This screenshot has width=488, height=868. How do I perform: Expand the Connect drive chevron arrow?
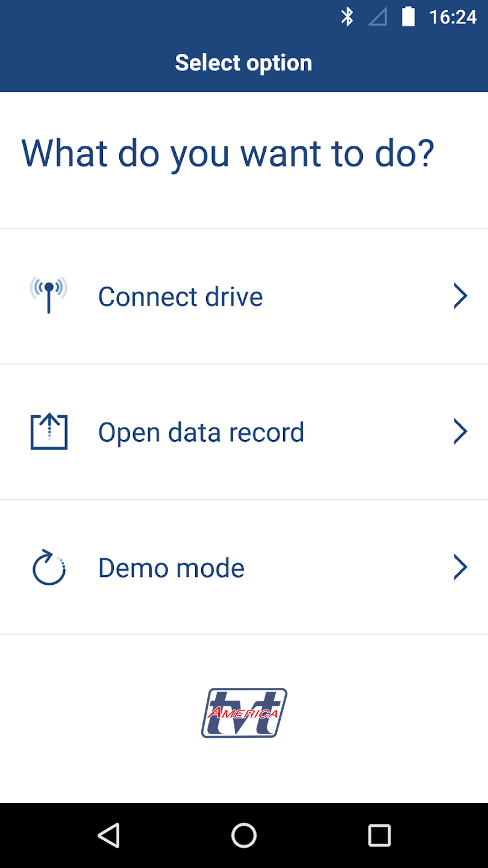[x=460, y=297]
